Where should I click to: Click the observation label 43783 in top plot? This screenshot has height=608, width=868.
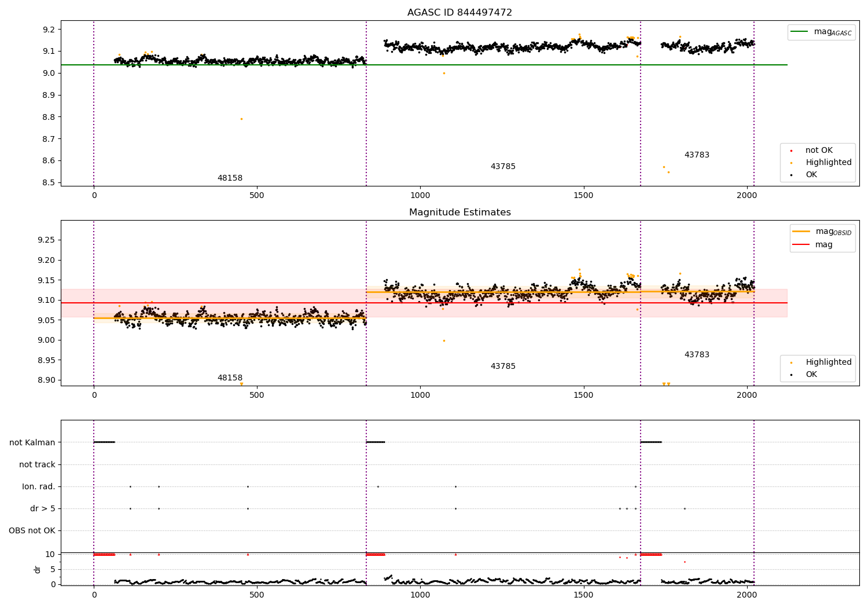pos(697,155)
